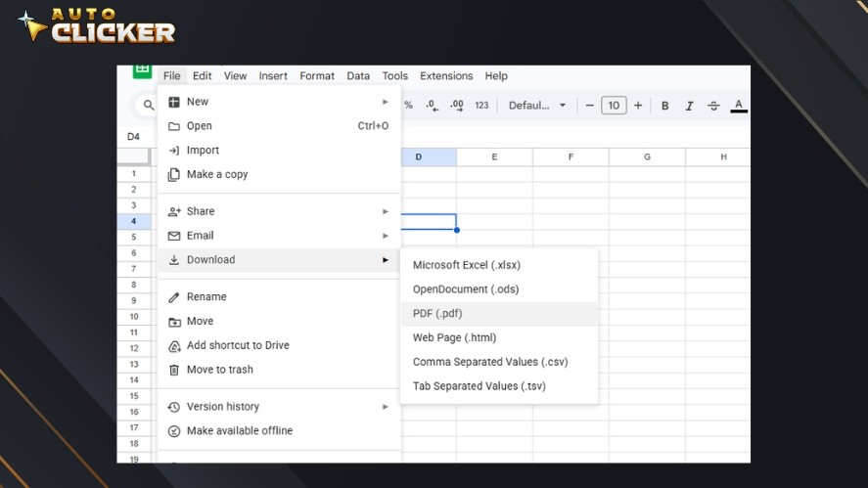The height and width of the screenshot is (488, 868).
Task: Select column F header
Action: point(571,157)
